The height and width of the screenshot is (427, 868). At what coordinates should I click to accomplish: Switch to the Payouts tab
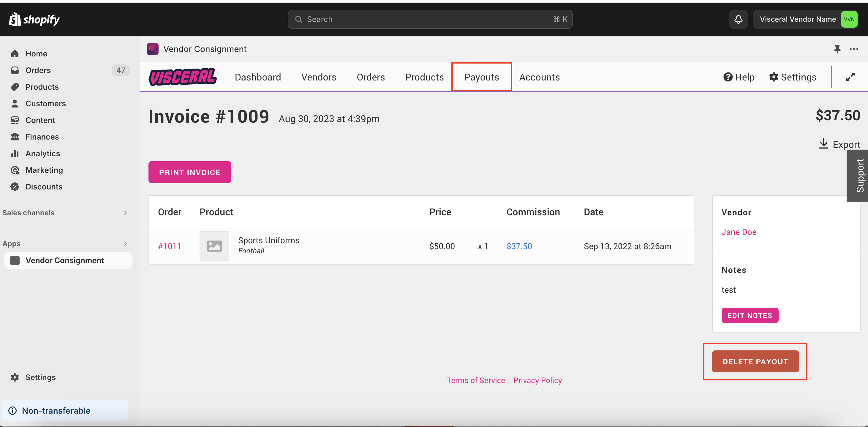481,77
